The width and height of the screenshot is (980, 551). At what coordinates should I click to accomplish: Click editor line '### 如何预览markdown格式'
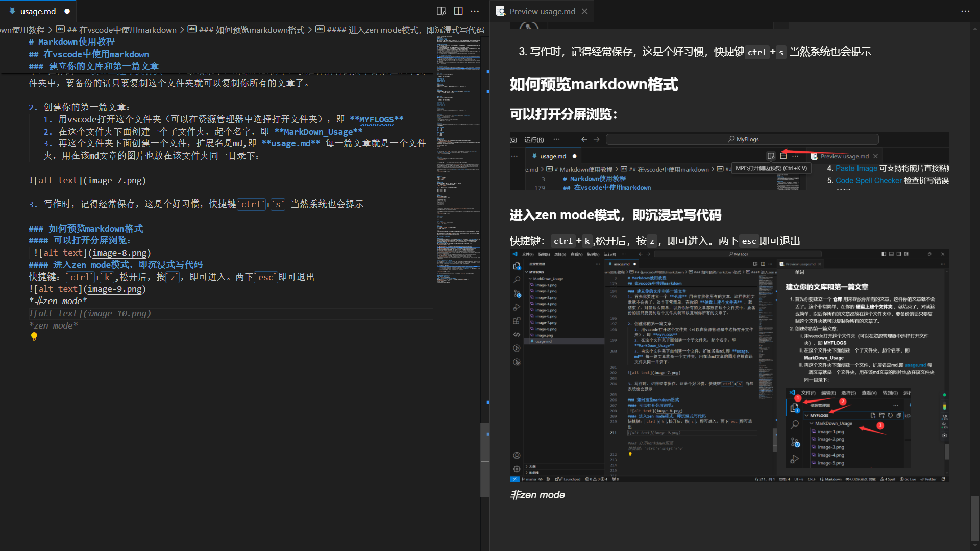pos(86,229)
